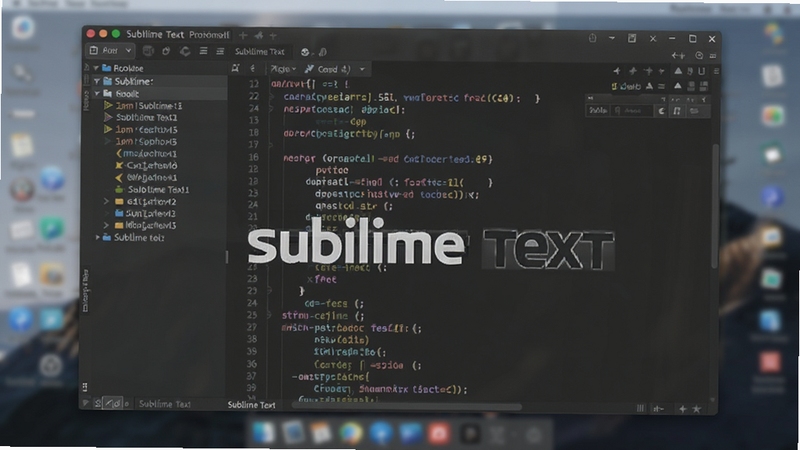Click the person icon above the line number gutter
The height and width of the screenshot is (450, 800).
point(235,68)
